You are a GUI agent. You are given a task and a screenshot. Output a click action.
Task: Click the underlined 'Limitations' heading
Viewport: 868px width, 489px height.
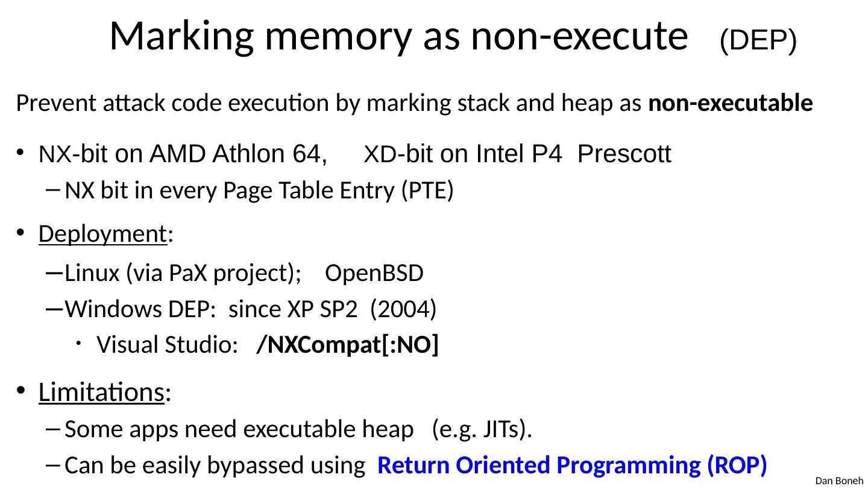tap(101, 393)
